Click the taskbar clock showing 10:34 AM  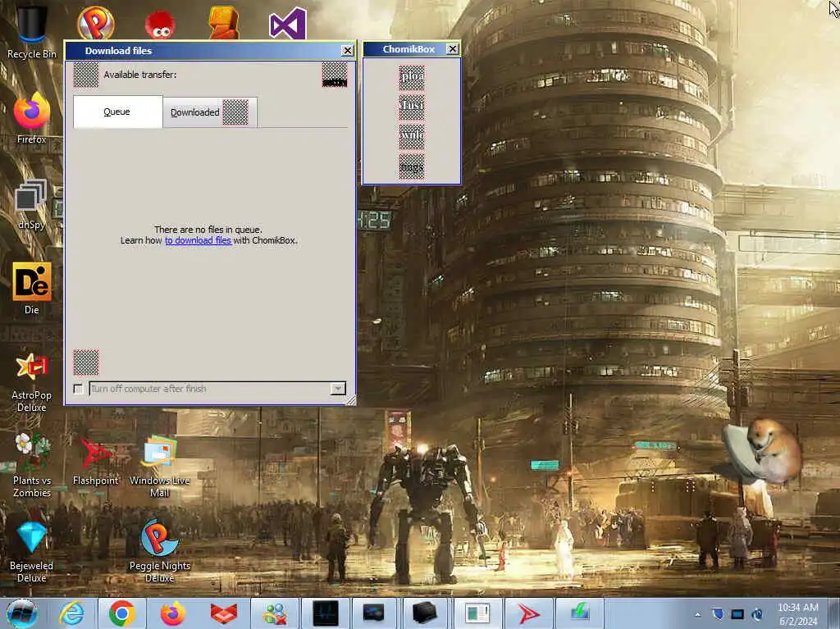[x=797, y=614]
